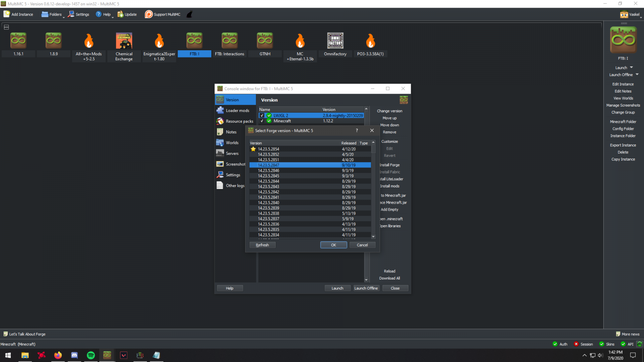Open the 1.16.1 instance icon

point(18,41)
